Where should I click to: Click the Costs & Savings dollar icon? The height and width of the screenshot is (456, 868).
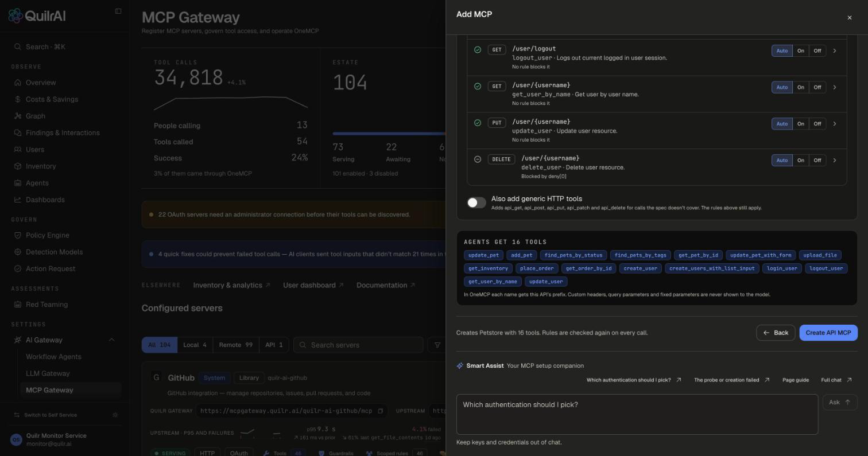pos(18,99)
